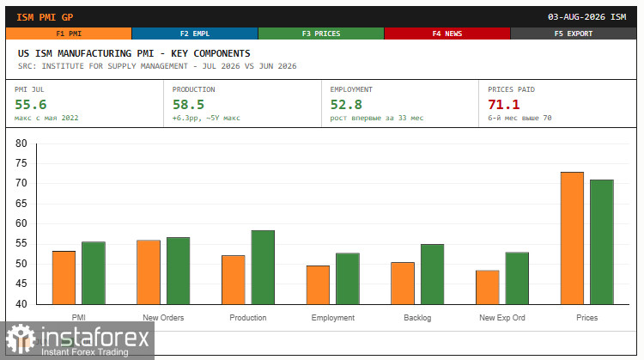
Task: Click the green New Exp Ord bar
Action: coord(517,278)
